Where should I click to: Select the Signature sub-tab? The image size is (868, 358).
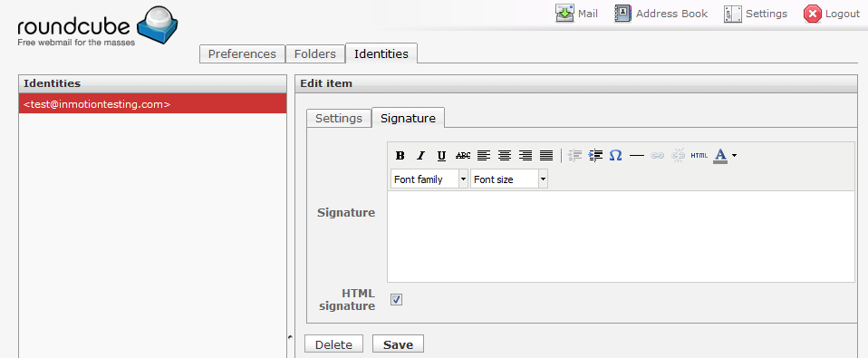408,119
